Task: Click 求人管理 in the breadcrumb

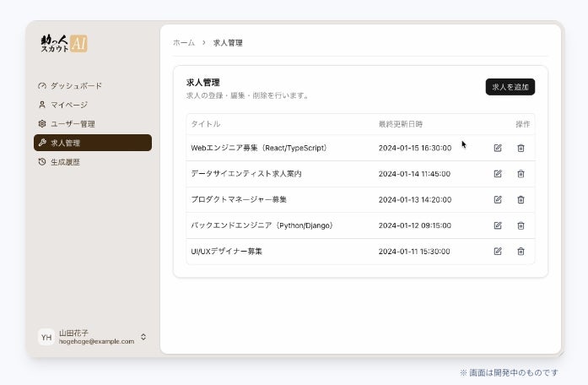Action: (228, 43)
